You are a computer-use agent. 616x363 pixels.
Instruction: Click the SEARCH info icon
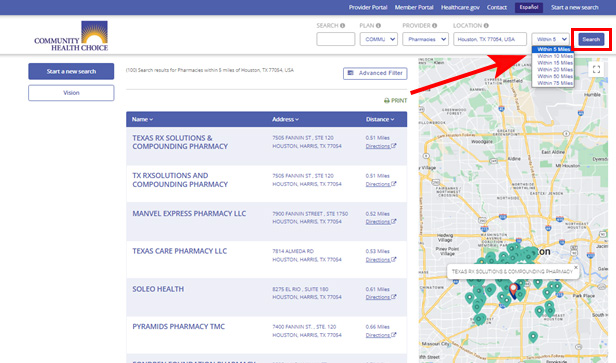[343, 26]
